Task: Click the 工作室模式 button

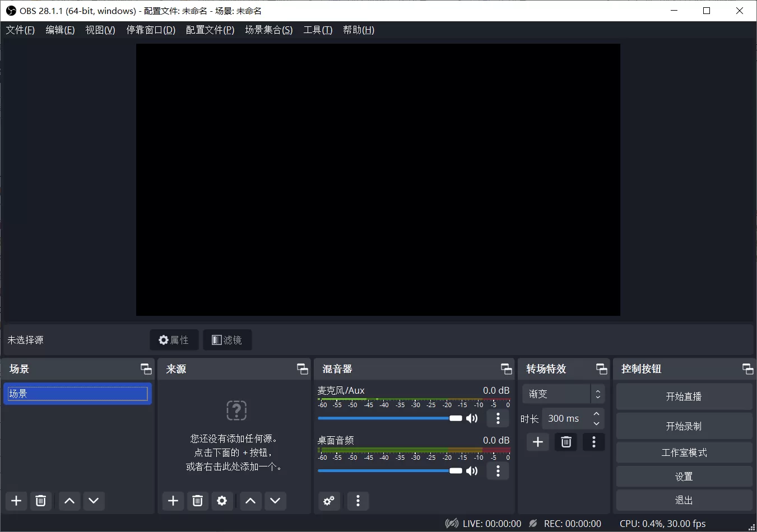Action: pyautogui.click(x=684, y=452)
